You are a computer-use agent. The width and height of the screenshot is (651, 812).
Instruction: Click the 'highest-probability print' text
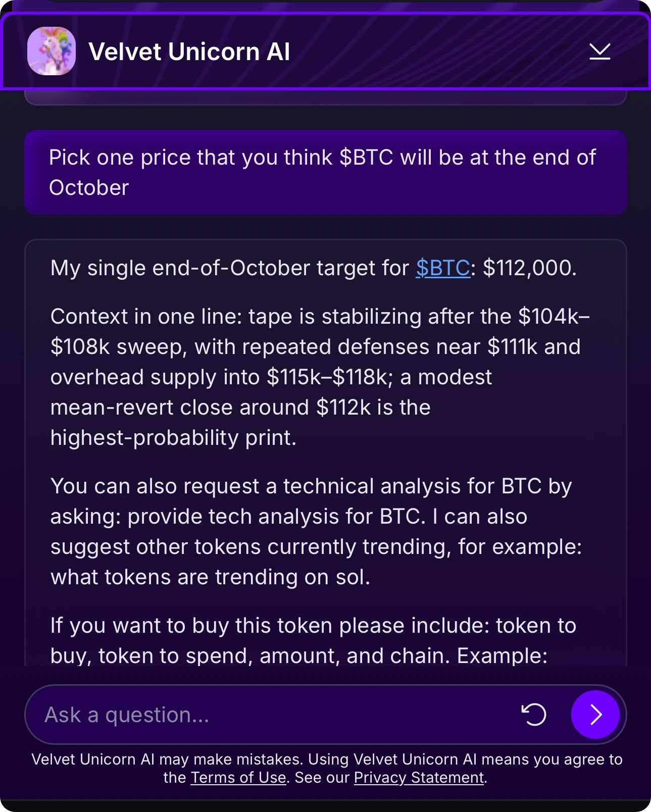pos(173,438)
